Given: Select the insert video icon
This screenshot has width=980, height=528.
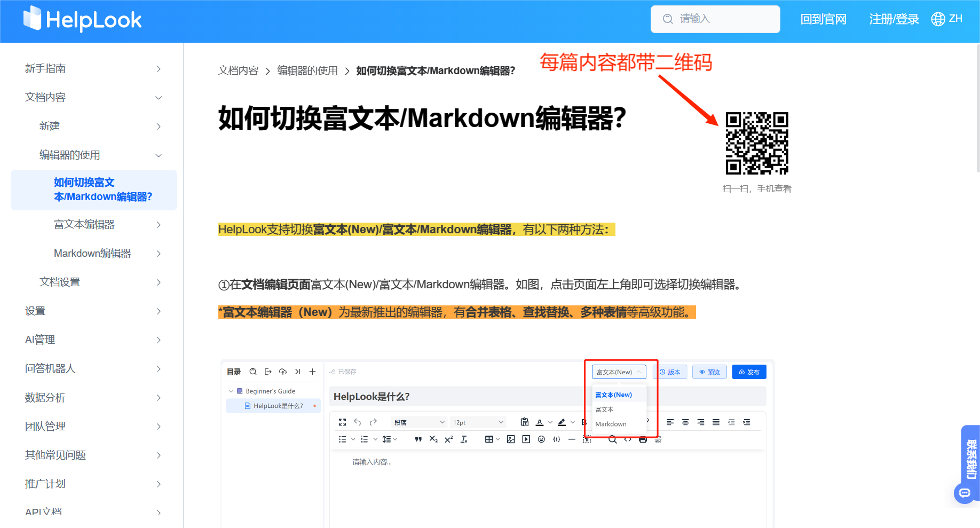Looking at the screenshot, I should pyautogui.click(x=526, y=439).
